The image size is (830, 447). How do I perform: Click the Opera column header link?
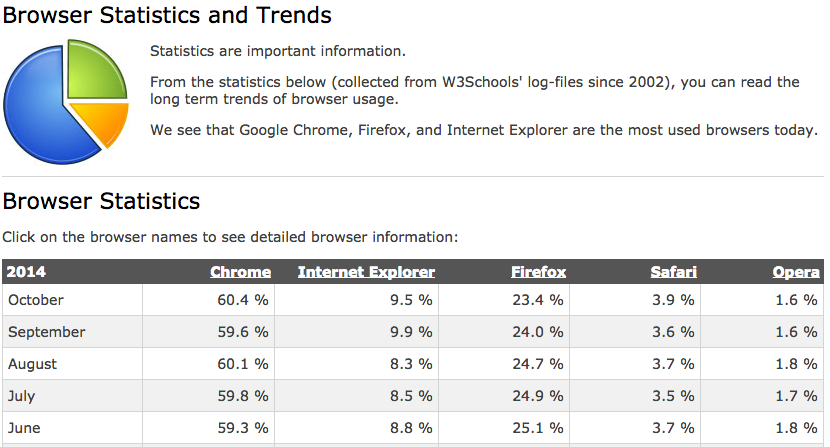796,272
